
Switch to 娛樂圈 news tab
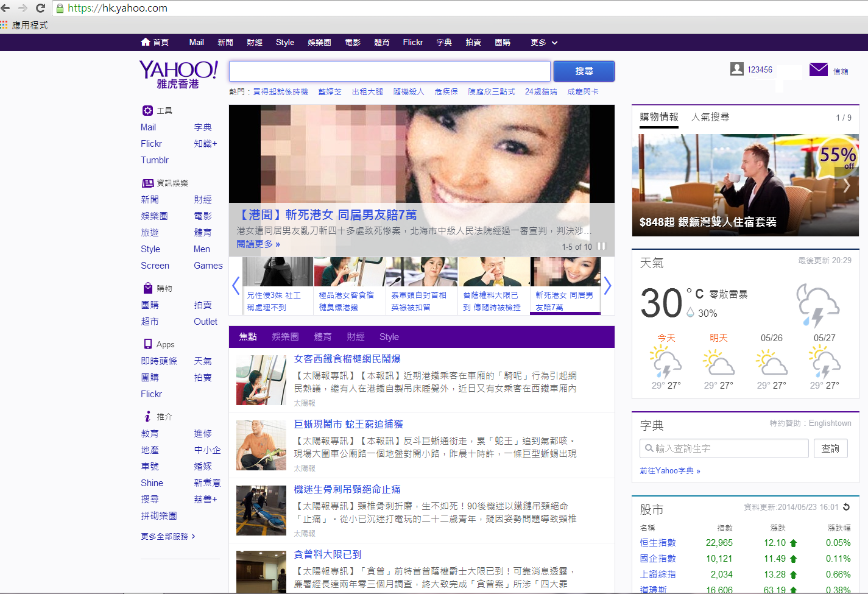coord(285,337)
